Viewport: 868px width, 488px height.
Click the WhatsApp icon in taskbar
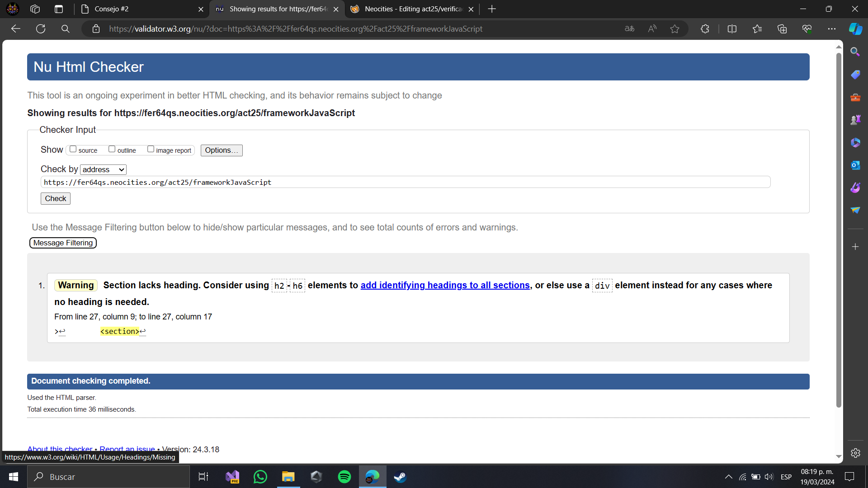260,477
